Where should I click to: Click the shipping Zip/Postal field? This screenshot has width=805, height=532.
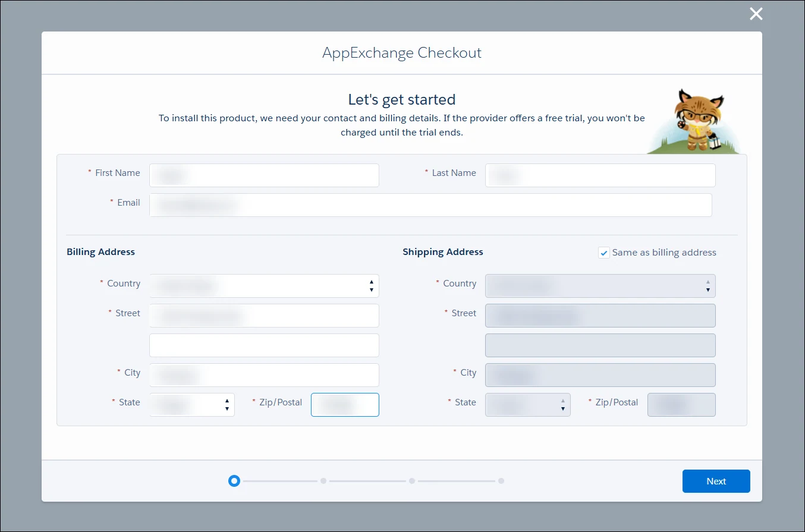(x=681, y=405)
